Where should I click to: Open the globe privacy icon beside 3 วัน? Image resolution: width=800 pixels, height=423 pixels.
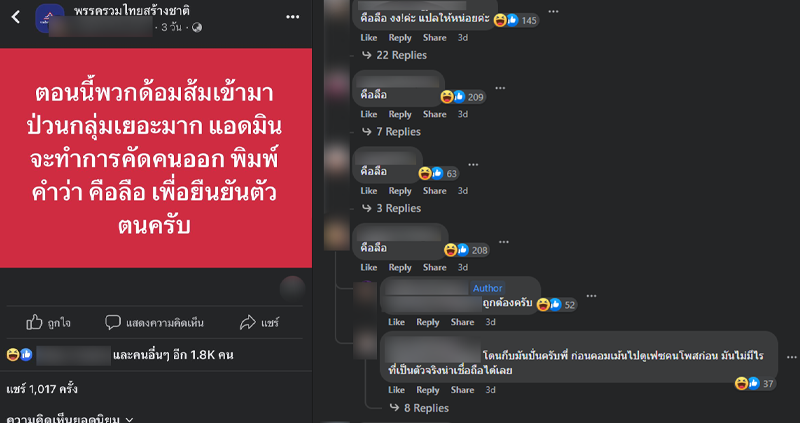point(196,28)
